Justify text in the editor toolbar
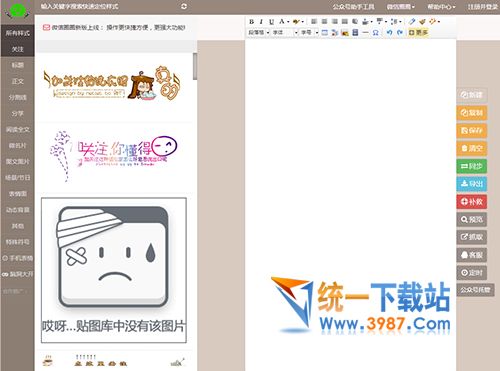 click(x=345, y=22)
